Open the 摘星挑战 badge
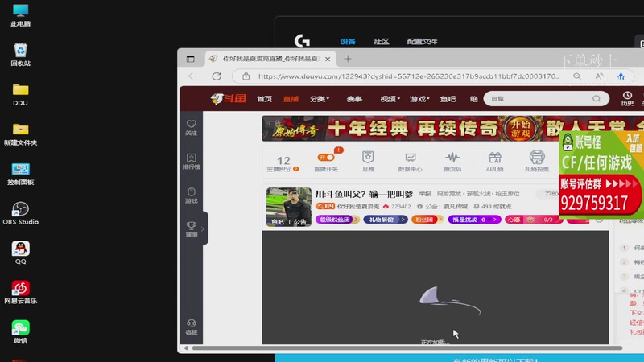The width and height of the screenshot is (644, 362). (474, 220)
